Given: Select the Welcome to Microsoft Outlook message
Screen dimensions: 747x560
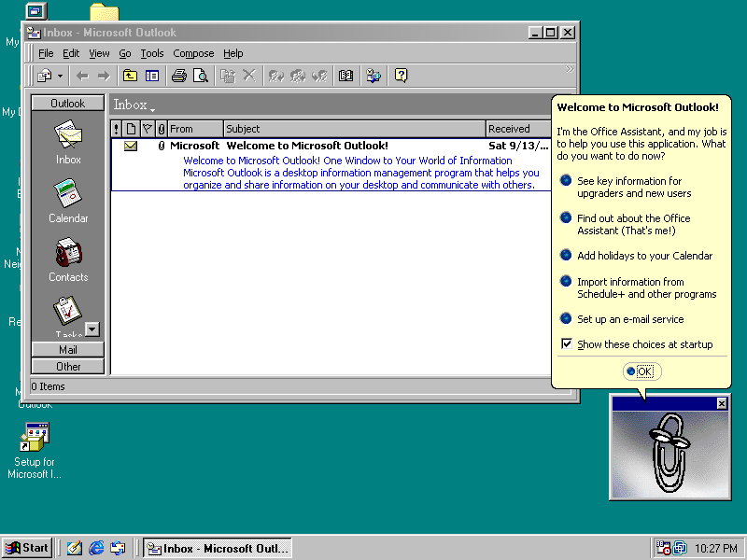Looking at the screenshot, I should pos(331,165).
